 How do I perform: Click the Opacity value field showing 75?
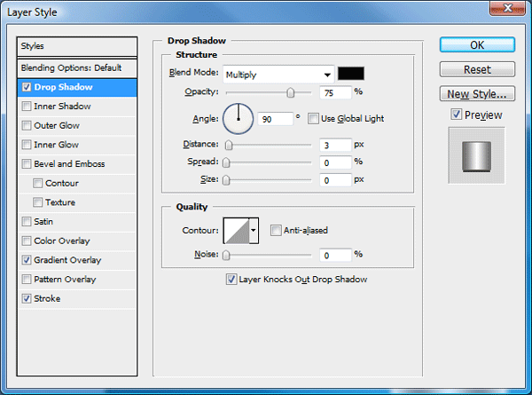tap(335, 92)
